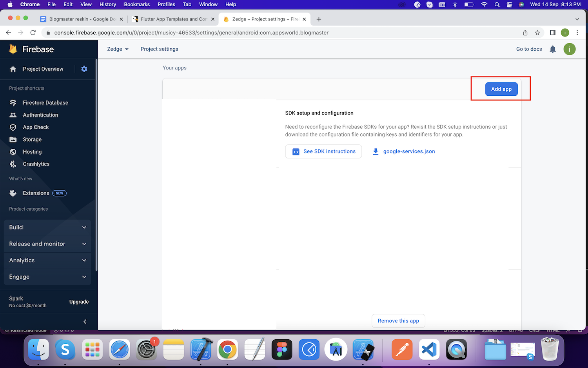Open Firestore Database from sidebar
The image size is (588, 368).
click(45, 102)
